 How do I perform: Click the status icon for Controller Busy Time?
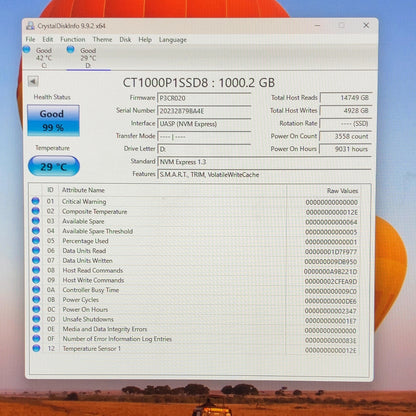tap(36, 290)
